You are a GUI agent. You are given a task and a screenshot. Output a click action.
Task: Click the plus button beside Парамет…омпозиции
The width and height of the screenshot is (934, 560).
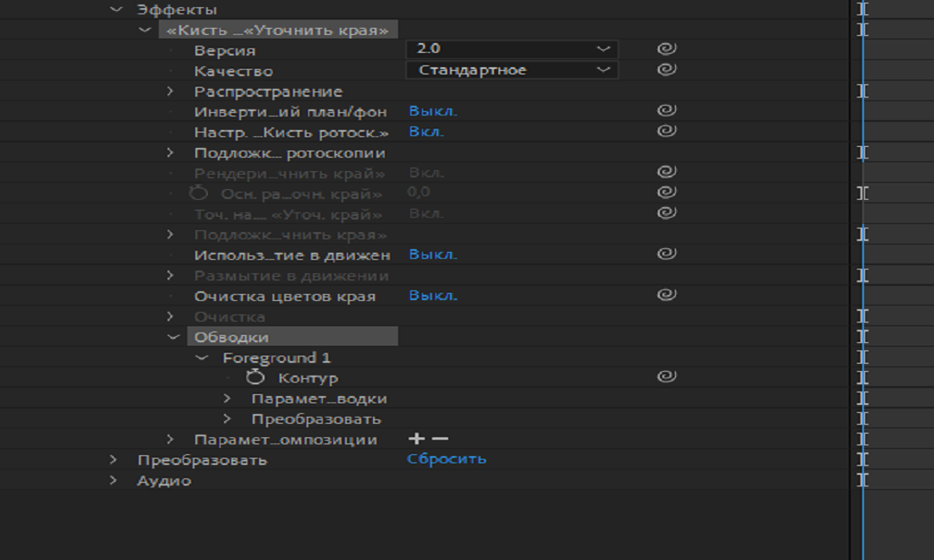pos(416,439)
